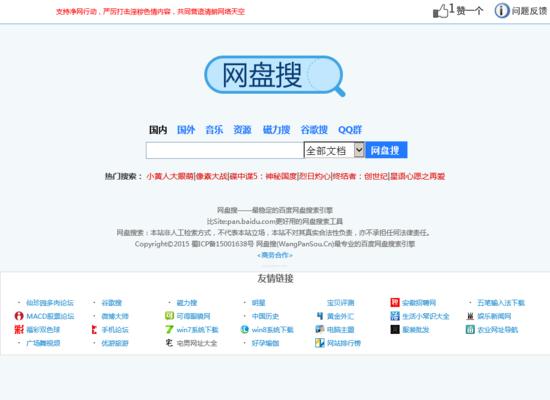This screenshot has height=400, width=550.
Task: Click the 热门搜索 label
Action: tap(123, 176)
